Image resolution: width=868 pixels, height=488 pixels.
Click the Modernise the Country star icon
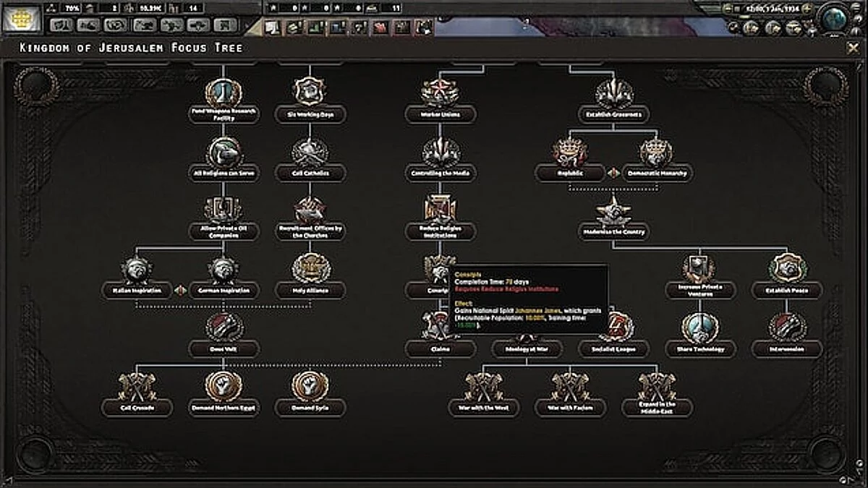tap(613, 210)
